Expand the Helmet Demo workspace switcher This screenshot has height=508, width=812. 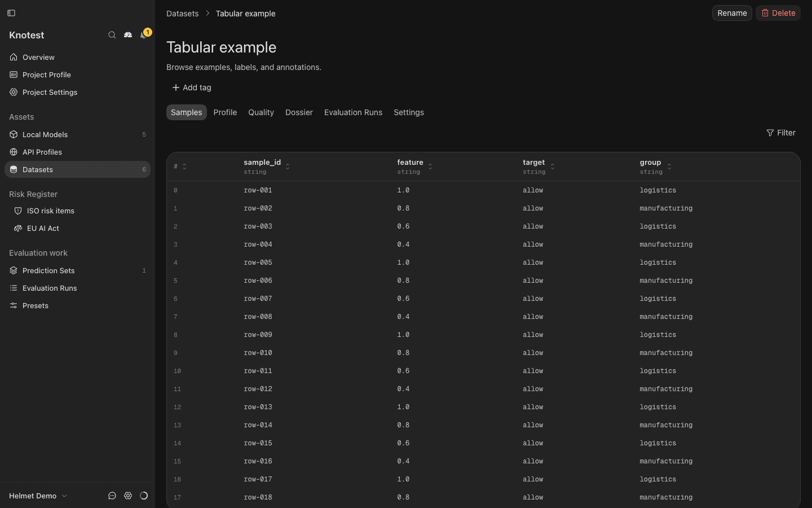(x=38, y=496)
